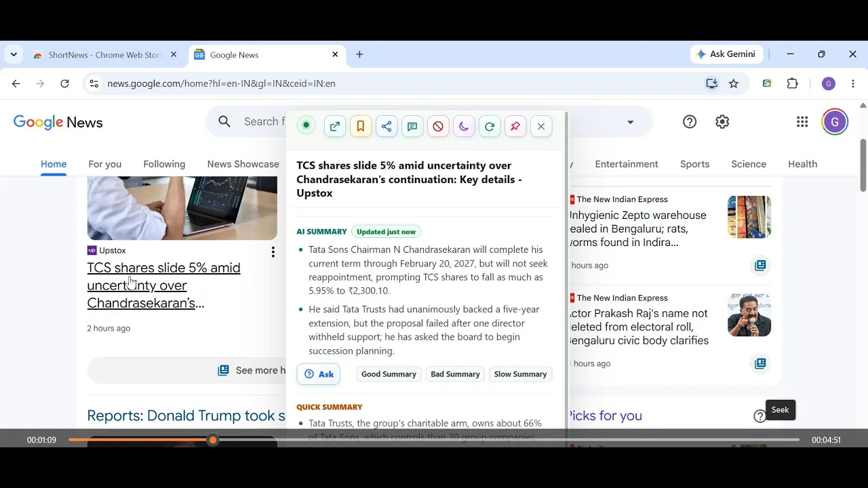This screenshot has height=488, width=868.
Task: Click the Google News logo
Action: (58, 122)
